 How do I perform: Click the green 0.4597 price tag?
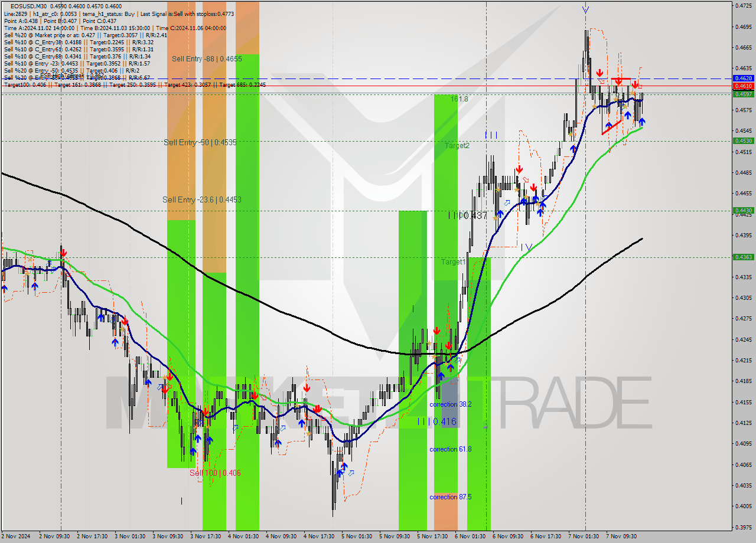pyautogui.click(x=742, y=94)
